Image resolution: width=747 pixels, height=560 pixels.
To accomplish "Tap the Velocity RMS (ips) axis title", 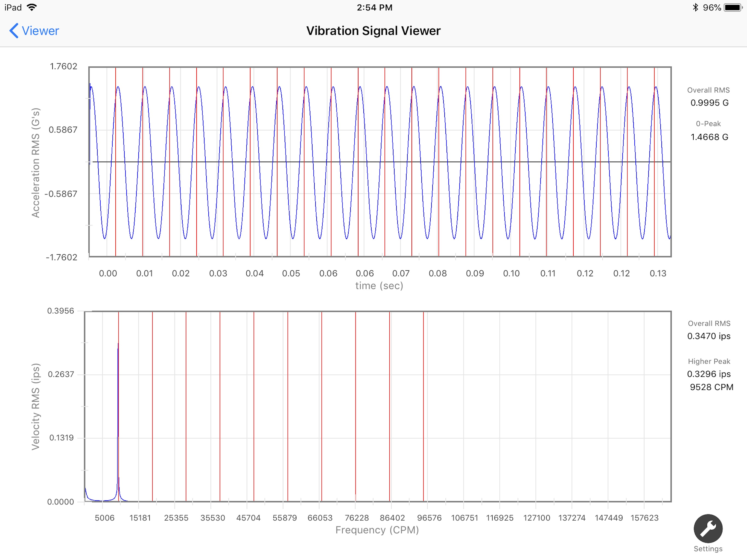I will point(36,406).
